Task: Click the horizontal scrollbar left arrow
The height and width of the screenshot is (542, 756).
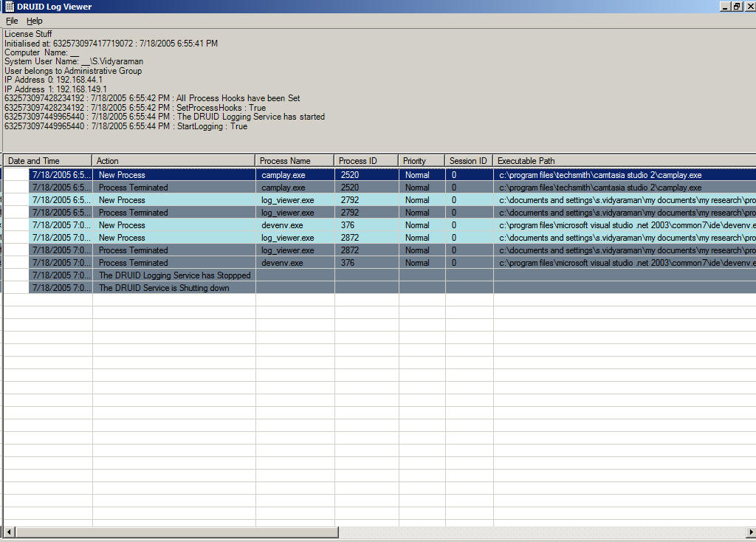Action: pyautogui.click(x=10, y=532)
